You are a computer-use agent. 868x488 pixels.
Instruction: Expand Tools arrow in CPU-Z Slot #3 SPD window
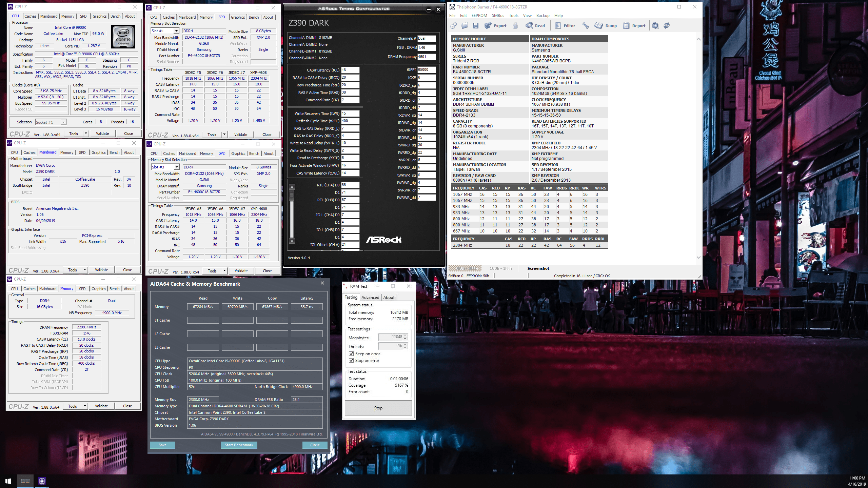(x=225, y=271)
